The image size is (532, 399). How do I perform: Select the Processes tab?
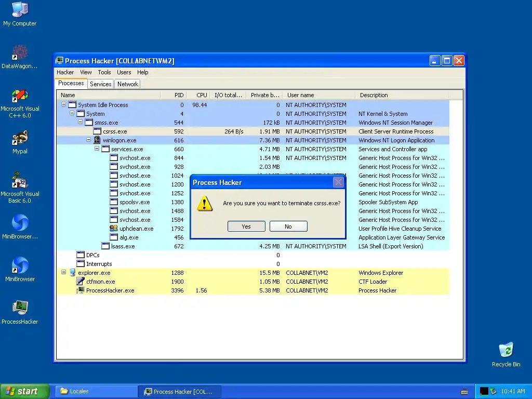pyautogui.click(x=71, y=83)
